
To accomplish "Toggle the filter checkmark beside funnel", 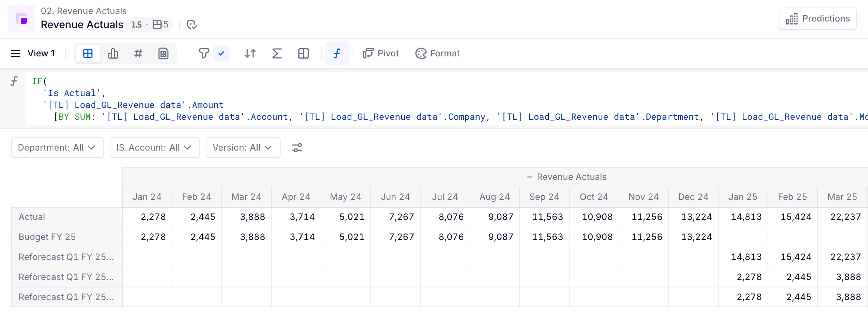I will (x=221, y=53).
